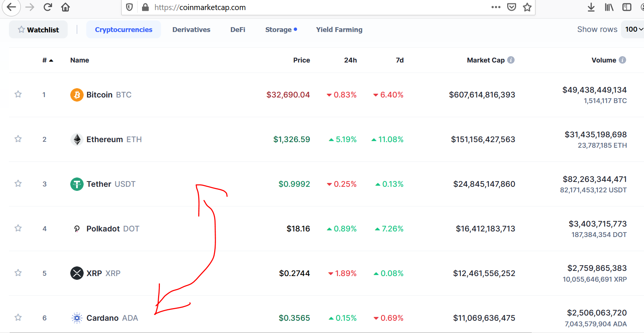This screenshot has height=333, width=644.
Task: Open the browser home page icon
Action: (x=65, y=7)
